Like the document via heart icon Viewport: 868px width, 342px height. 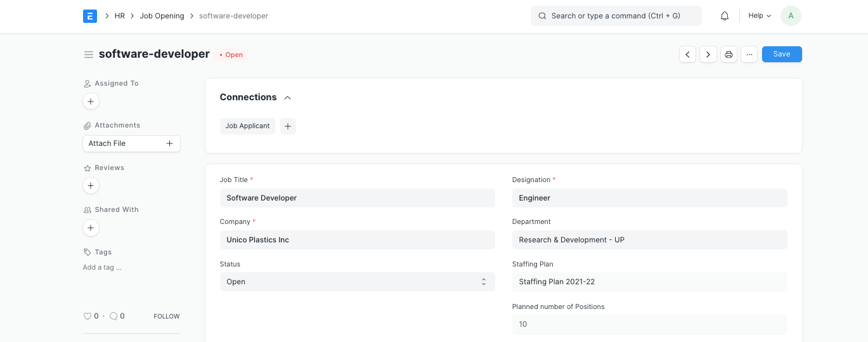click(x=87, y=316)
